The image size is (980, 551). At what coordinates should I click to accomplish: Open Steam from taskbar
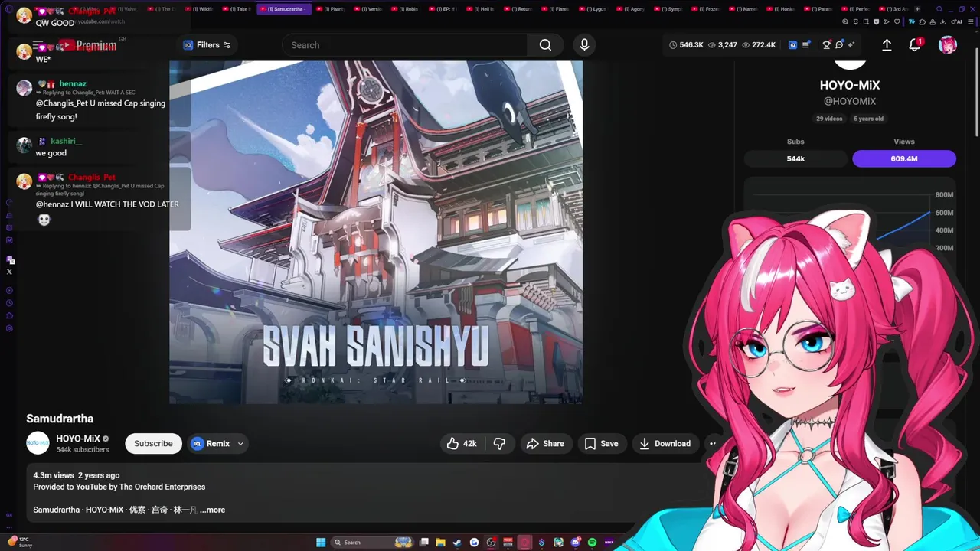tap(457, 543)
